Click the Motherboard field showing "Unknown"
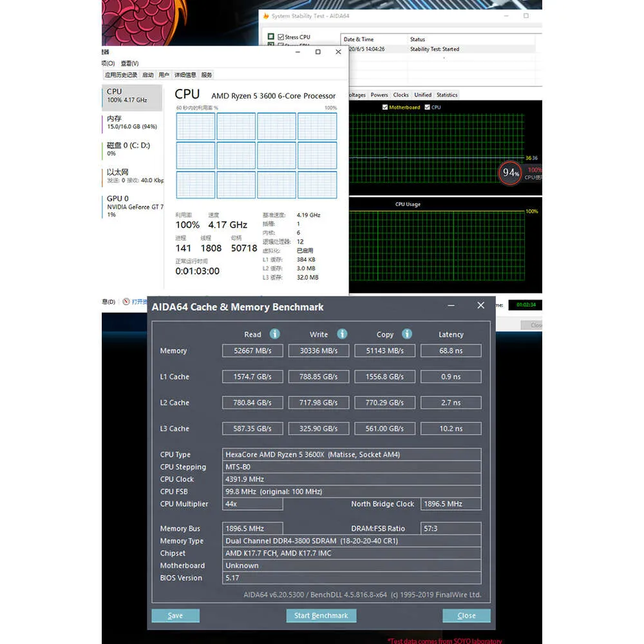The image size is (644, 644). tap(352, 565)
